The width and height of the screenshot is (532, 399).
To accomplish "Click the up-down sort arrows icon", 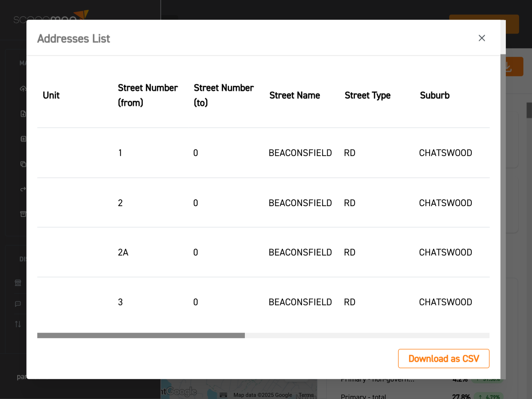I will click(18, 324).
